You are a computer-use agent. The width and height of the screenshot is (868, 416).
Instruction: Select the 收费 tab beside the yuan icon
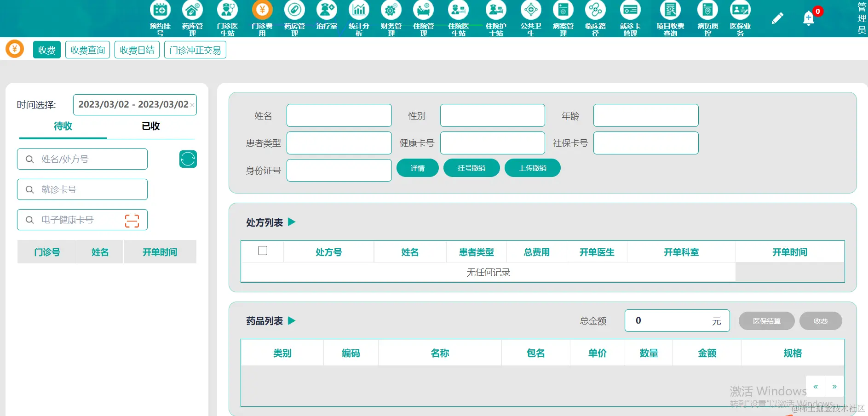pyautogui.click(x=47, y=50)
